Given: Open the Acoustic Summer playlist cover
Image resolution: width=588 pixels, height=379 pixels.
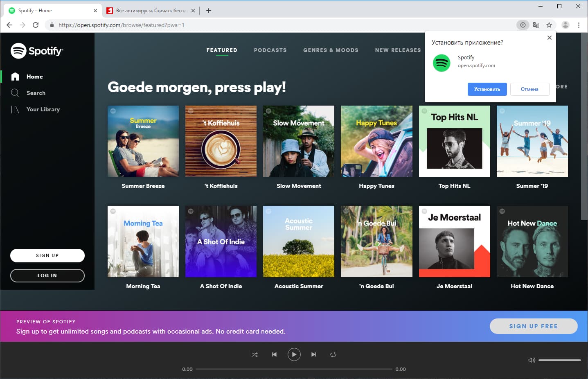Looking at the screenshot, I should [299, 241].
